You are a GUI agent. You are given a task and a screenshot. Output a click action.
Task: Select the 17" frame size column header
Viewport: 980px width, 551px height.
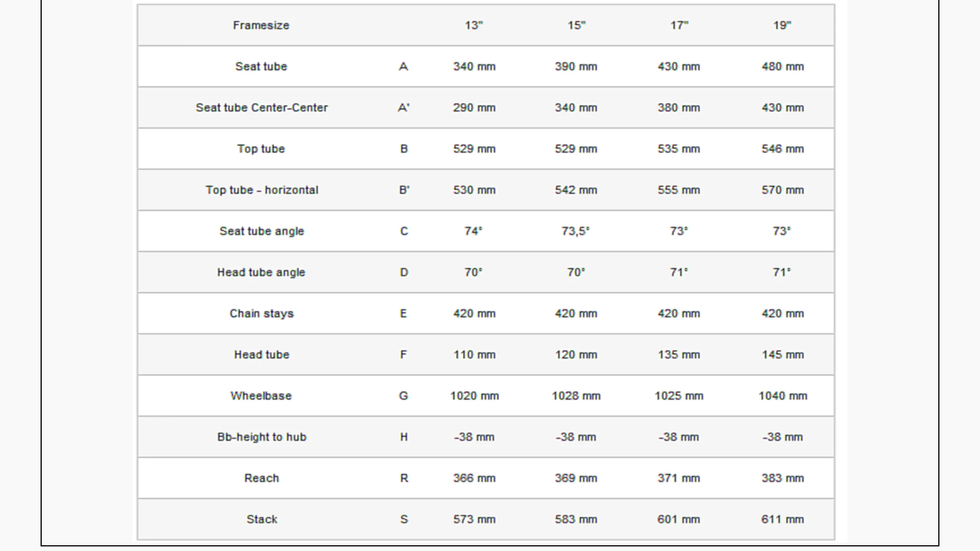click(x=679, y=25)
